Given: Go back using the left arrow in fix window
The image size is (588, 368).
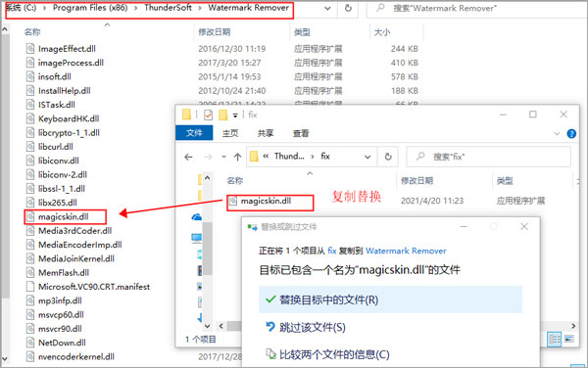Looking at the screenshot, I should 188,157.
